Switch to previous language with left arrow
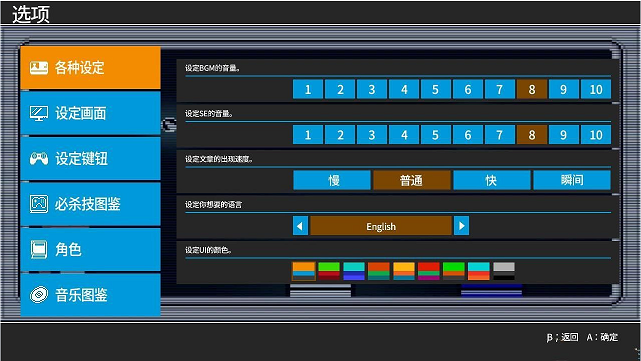Viewport: 641px width, 361px height. tap(300, 226)
